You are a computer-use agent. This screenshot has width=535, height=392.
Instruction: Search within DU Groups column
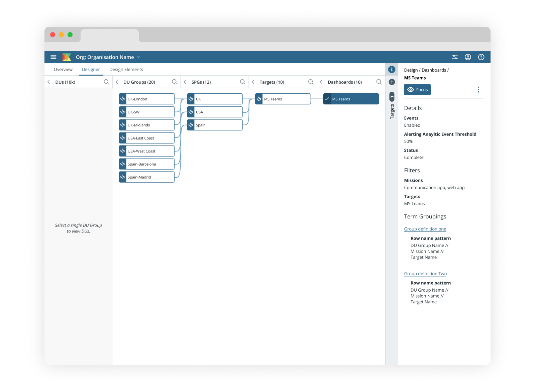pos(174,82)
